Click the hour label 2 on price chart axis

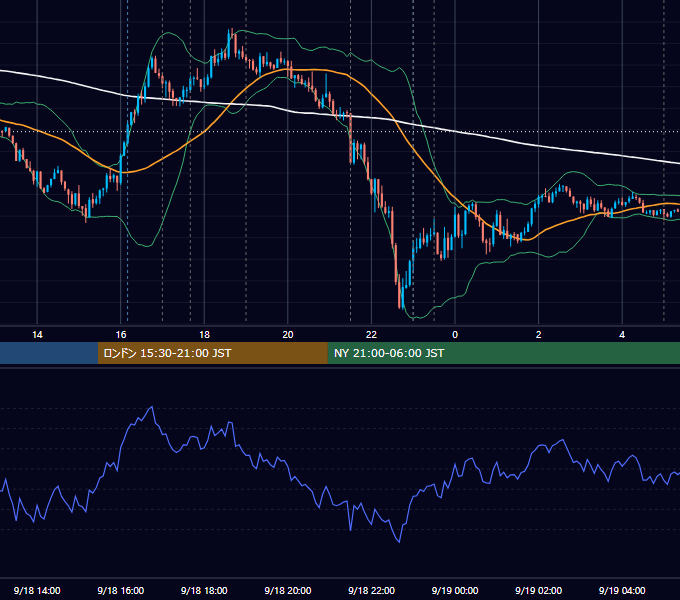coord(538,335)
